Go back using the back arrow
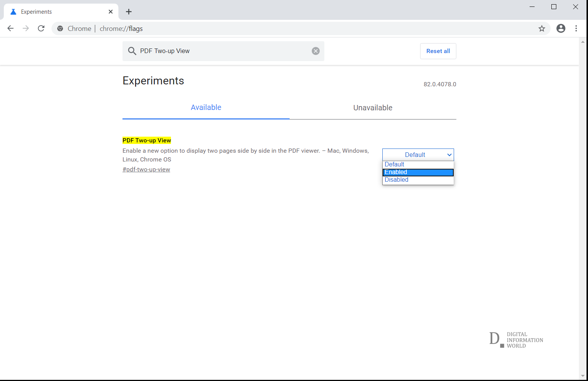The height and width of the screenshot is (381, 588). (x=10, y=28)
